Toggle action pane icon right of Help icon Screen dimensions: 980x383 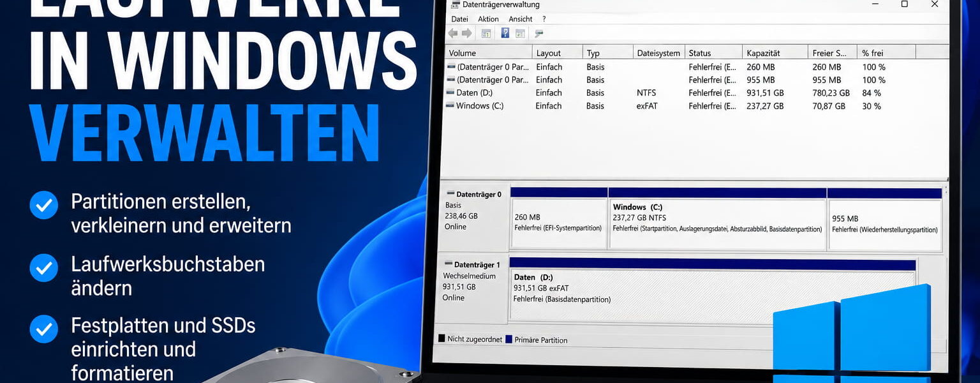pyautogui.click(x=520, y=33)
